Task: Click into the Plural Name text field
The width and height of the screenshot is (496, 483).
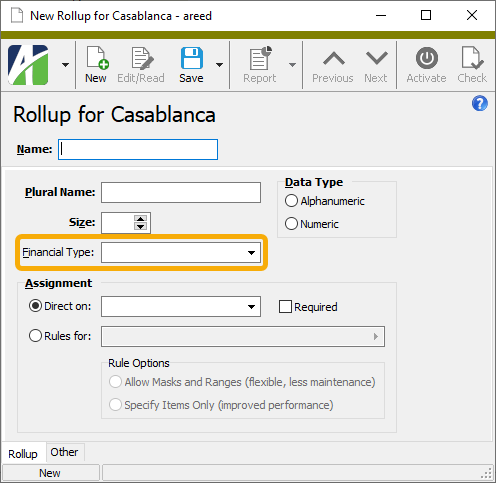Action: (181, 192)
